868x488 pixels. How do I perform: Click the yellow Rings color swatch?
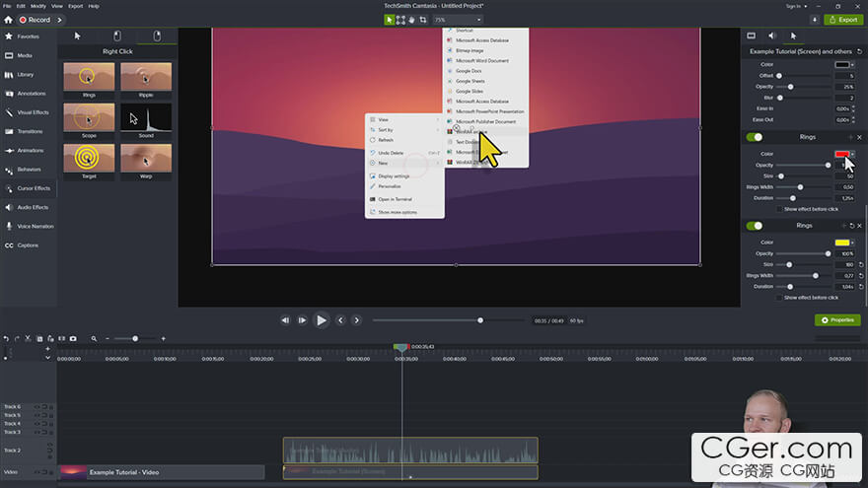click(x=842, y=243)
